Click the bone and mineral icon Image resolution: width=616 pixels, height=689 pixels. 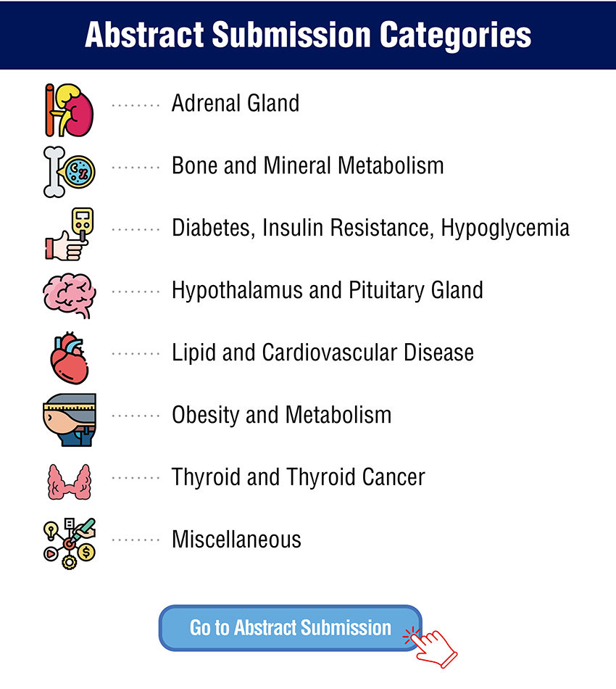(x=70, y=172)
